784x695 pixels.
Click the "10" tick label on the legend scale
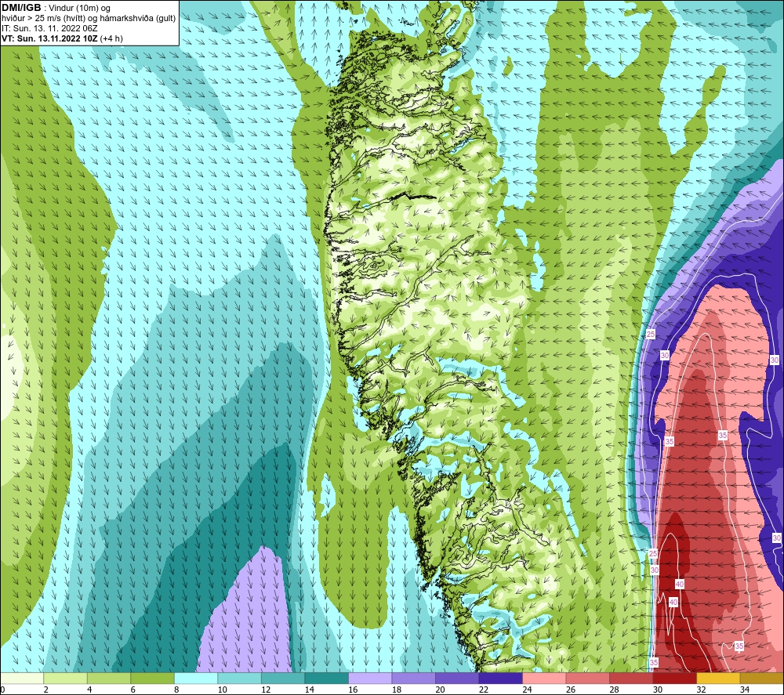pos(222,690)
